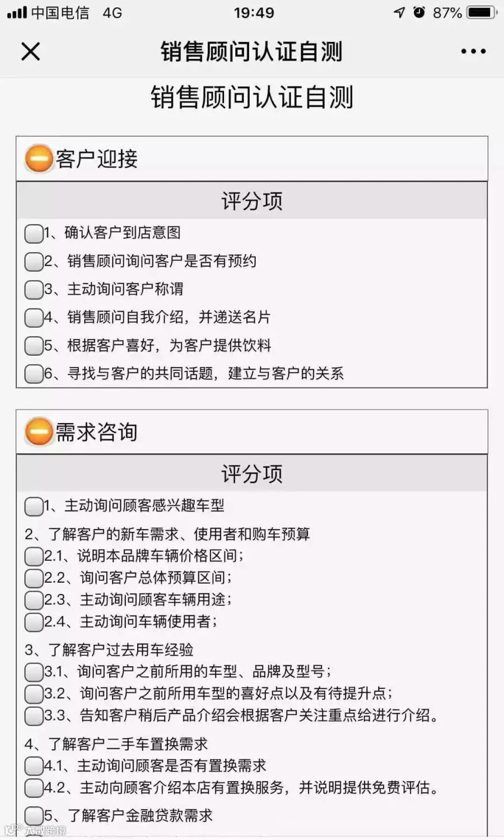Collapse the 需求咨询 section via orange minus icon

point(39,432)
